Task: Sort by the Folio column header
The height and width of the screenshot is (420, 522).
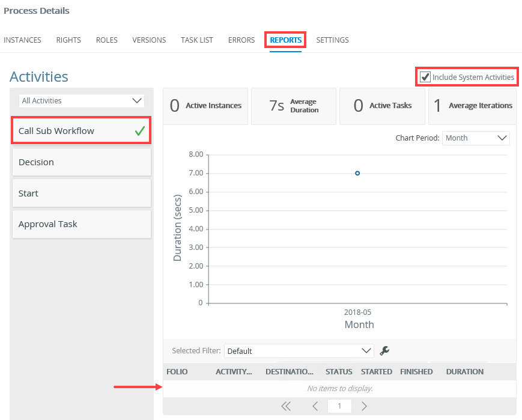Action: tap(177, 372)
